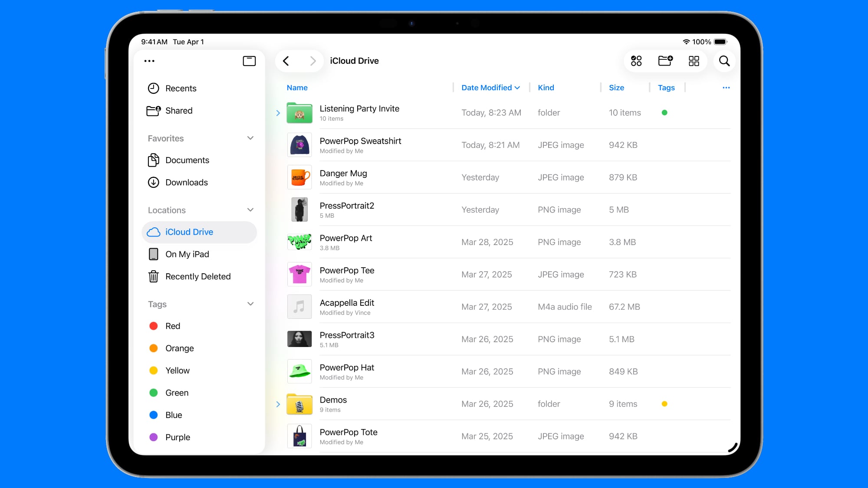The image size is (868, 488).
Task: Sort by the Name column header
Action: coord(297,88)
